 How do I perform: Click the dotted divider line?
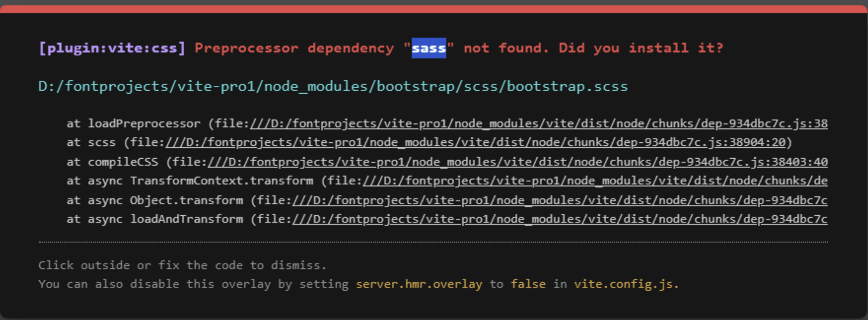[433, 242]
